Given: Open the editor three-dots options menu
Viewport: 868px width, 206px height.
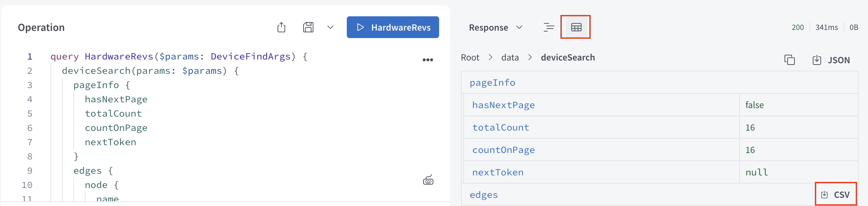Looking at the screenshot, I should 428,60.
